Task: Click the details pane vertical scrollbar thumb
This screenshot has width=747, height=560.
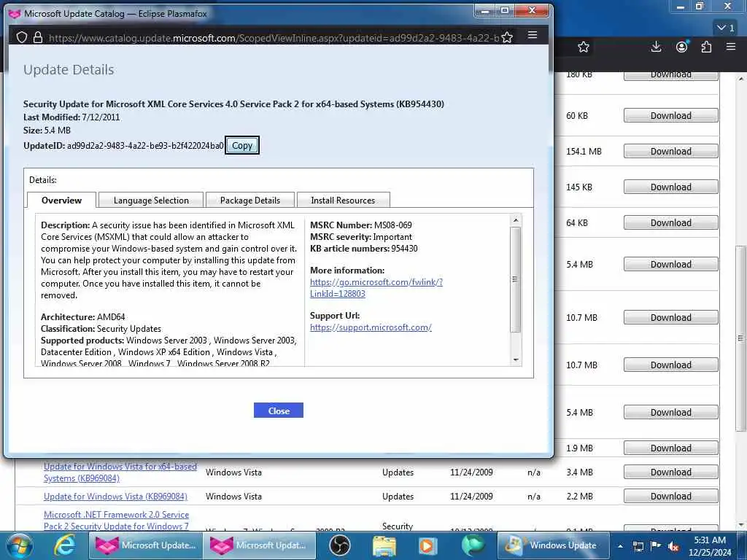Action: coord(515,279)
